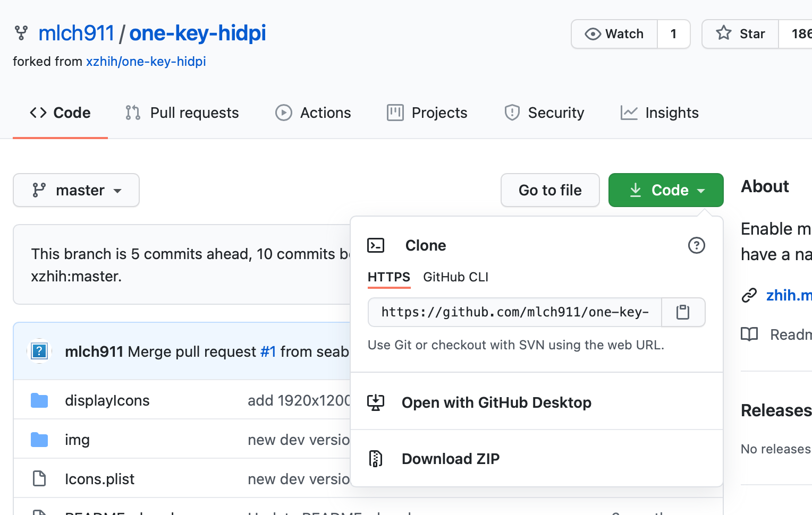Open the zhih.m website link in About
Viewport: 812px width, 515px height.
point(789,295)
